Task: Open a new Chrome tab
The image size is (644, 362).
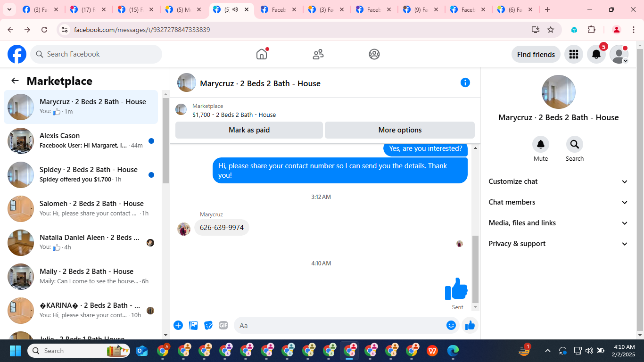Action: pyautogui.click(x=547, y=9)
